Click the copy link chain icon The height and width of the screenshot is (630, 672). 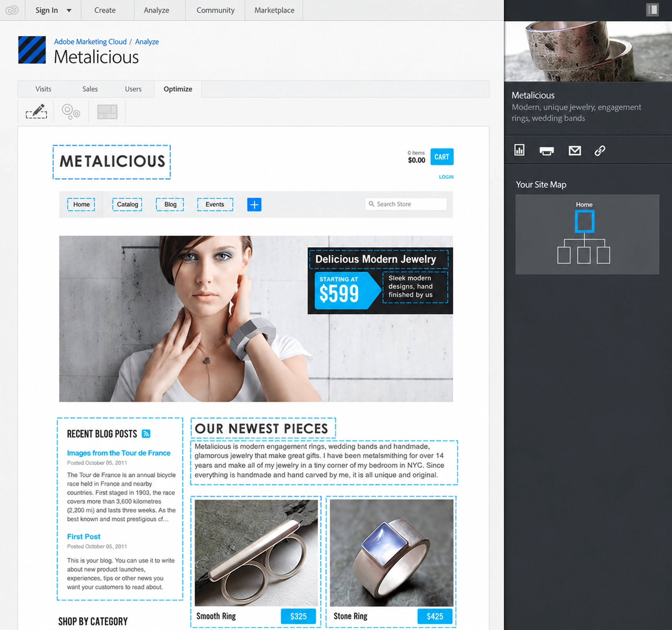click(600, 150)
